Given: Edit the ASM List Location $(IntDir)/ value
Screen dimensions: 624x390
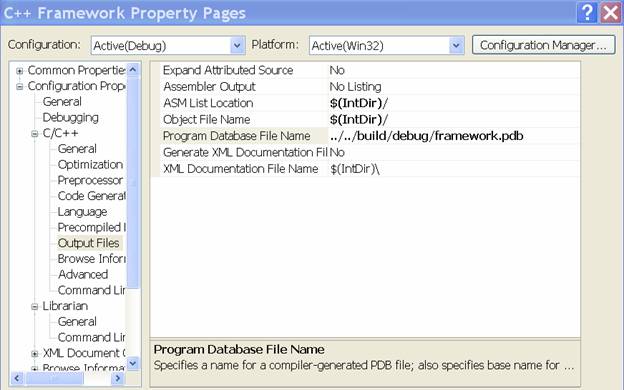Looking at the screenshot, I should click(359, 103).
